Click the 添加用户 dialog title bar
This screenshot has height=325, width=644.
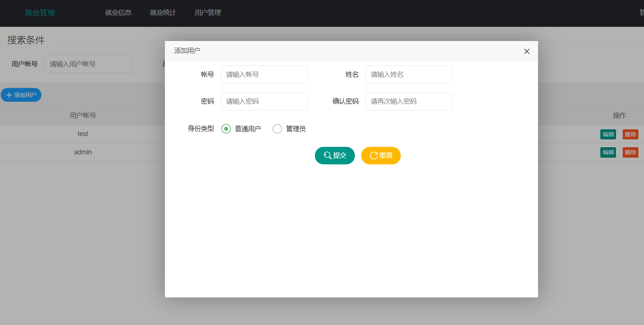(336, 51)
